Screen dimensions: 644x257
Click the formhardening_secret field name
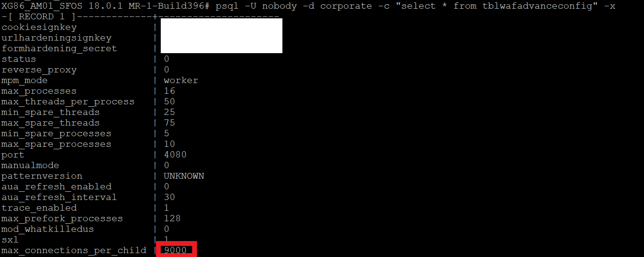59,48
